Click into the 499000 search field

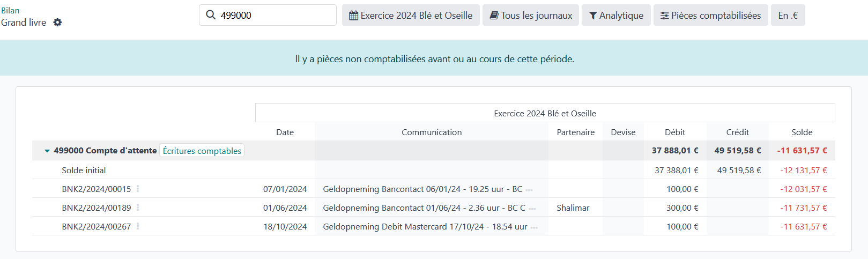tap(273, 16)
